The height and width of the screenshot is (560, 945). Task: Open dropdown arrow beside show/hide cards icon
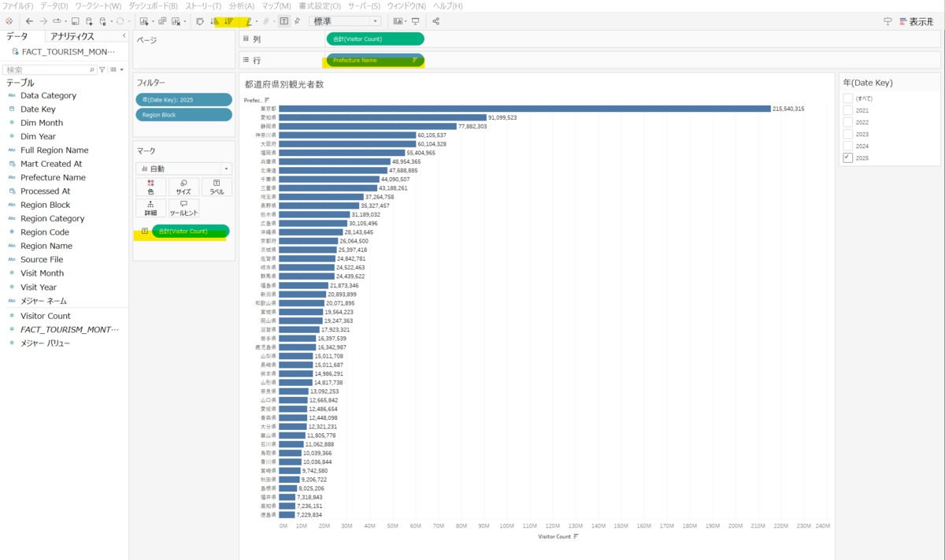407,21
